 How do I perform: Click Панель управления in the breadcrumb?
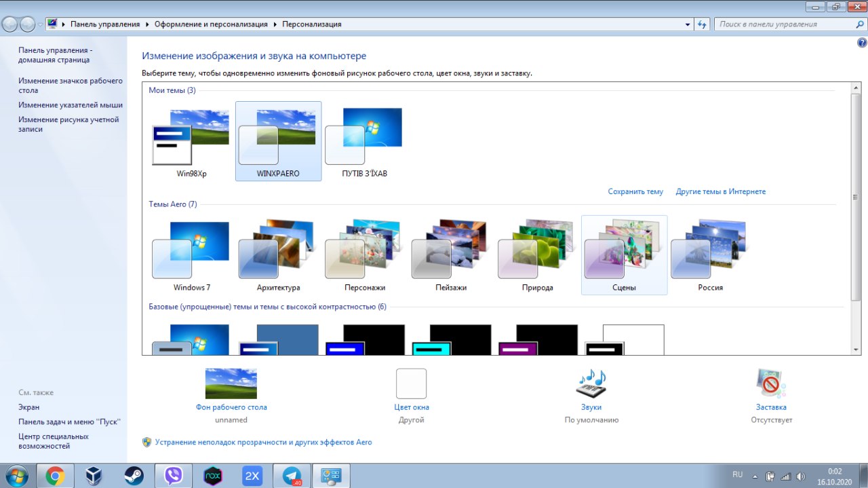tap(105, 24)
